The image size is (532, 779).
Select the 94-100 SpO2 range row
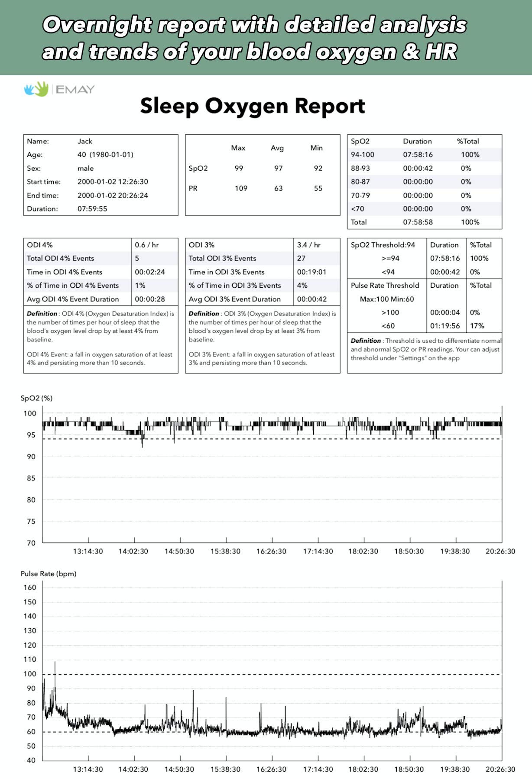(x=425, y=155)
